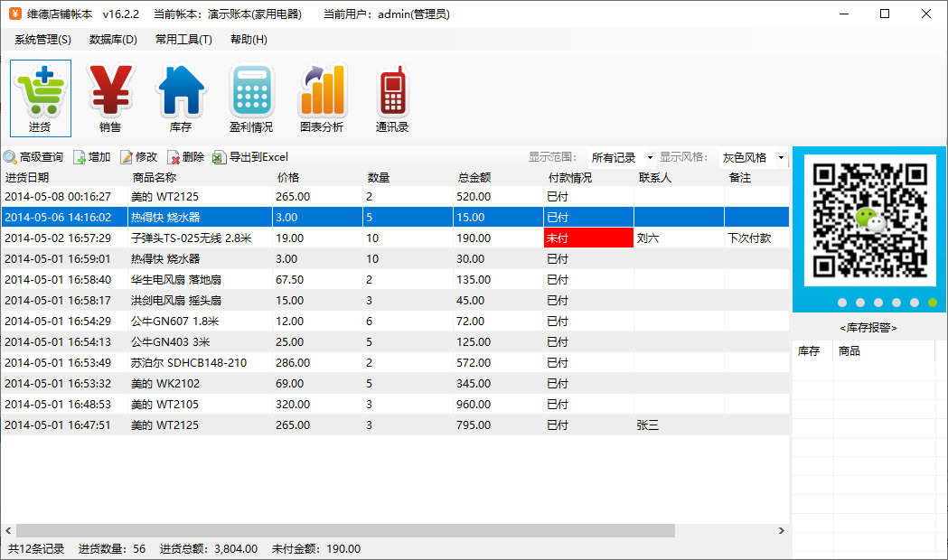948x560 pixels.
Task: Open the 库存 inventory module
Action: point(180,98)
